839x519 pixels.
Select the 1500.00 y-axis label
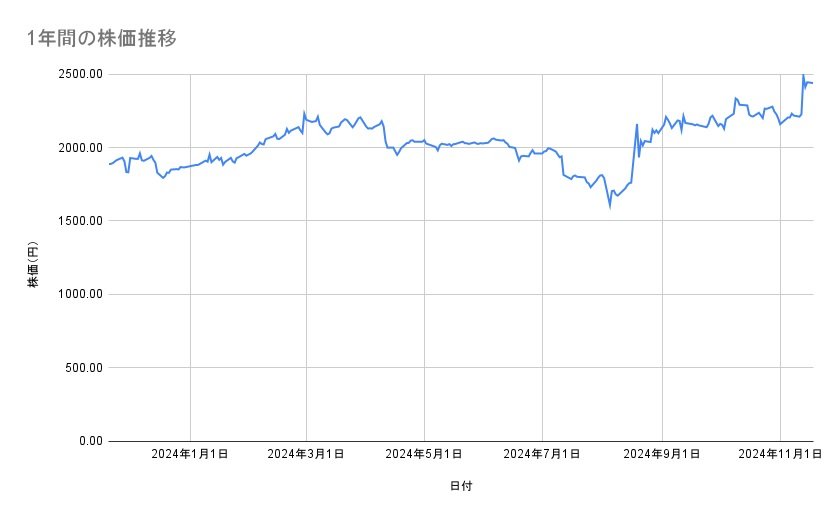[77, 221]
